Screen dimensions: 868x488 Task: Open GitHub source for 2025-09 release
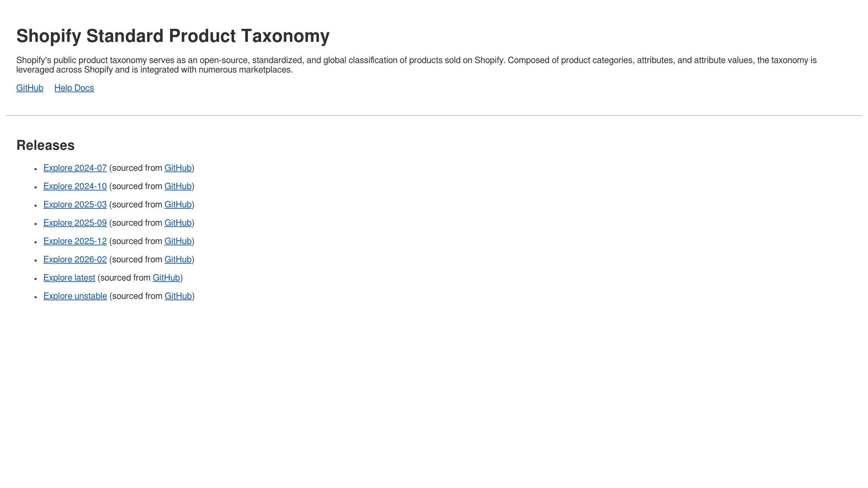[x=178, y=222]
